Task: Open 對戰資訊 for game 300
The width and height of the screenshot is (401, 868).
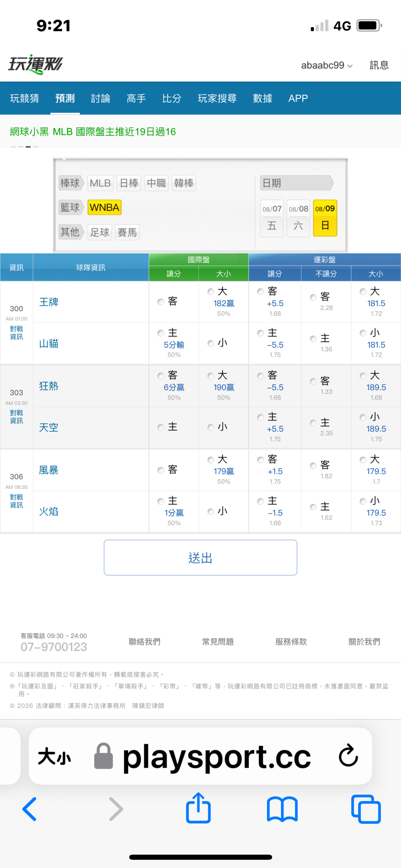Action: [16, 333]
